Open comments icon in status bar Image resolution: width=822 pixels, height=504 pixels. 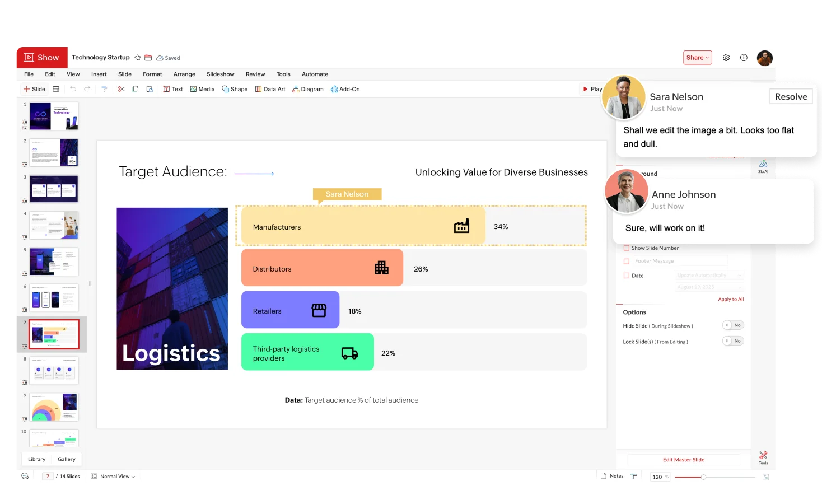pyautogui.click(x=25, y=476)
